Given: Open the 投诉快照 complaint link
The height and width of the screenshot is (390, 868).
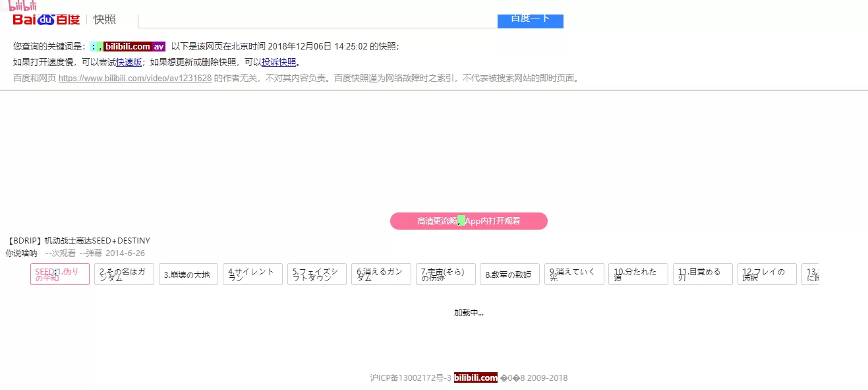Looking at the screenshot, I should (x=279, y=62).
